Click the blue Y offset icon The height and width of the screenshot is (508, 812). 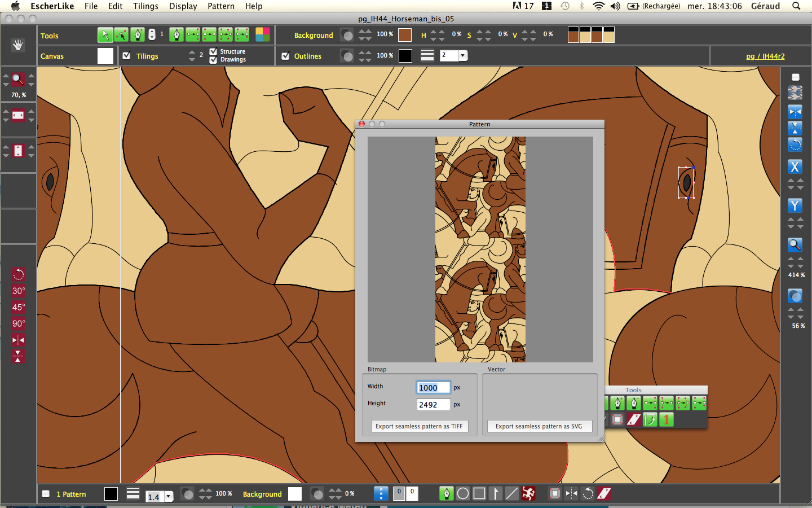tap(795, 206)
